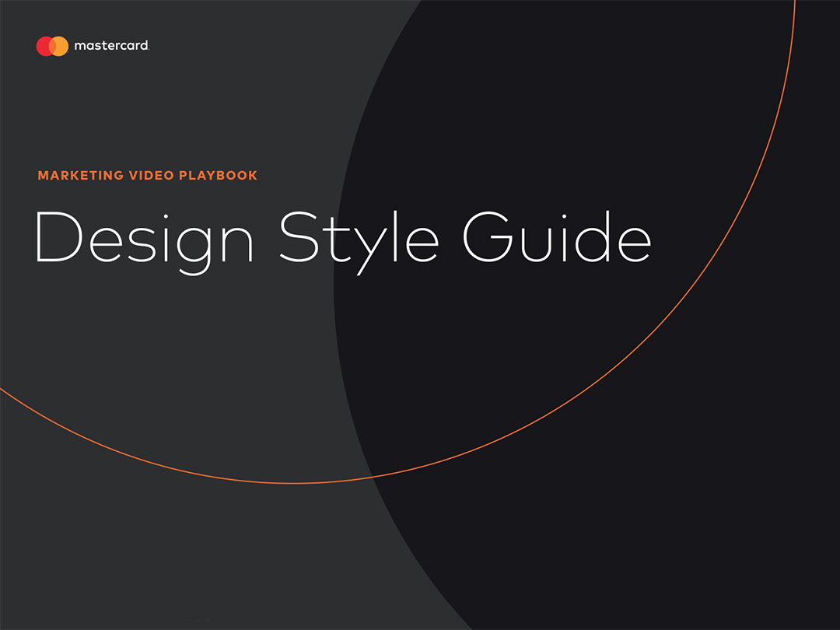Select the "MARKETING VIDEO PLAYBOOK" subtitle
This screenshot has width=840, height=630.
[x=148, y=176]
